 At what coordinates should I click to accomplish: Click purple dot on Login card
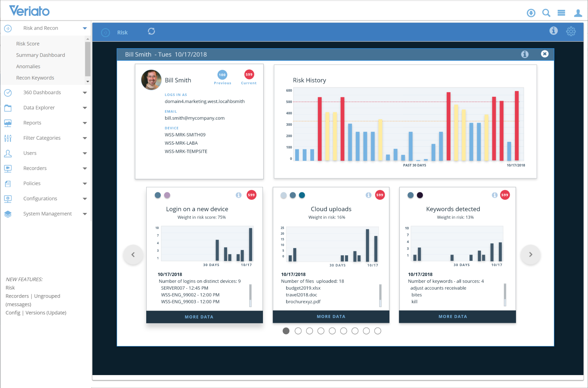[x=167, y=195]
